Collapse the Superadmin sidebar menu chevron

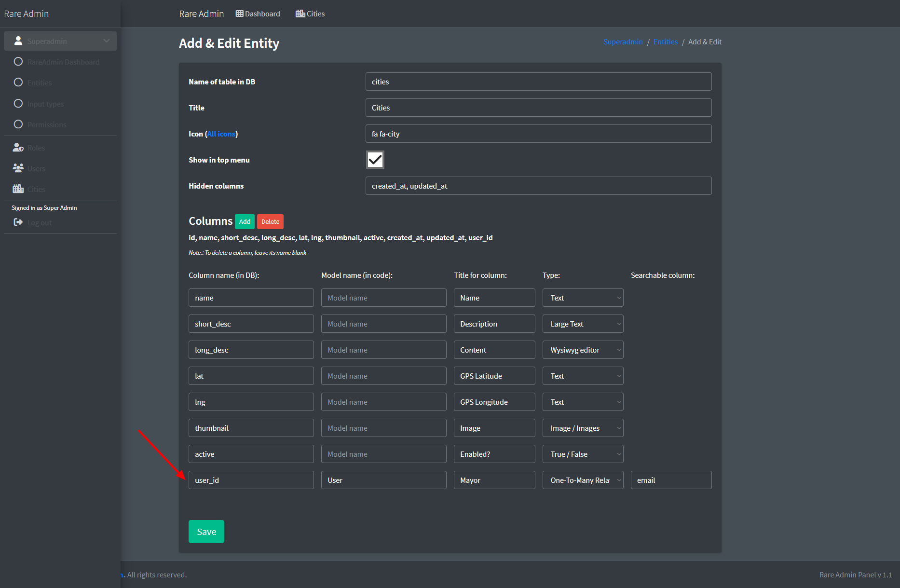[107, 41]
